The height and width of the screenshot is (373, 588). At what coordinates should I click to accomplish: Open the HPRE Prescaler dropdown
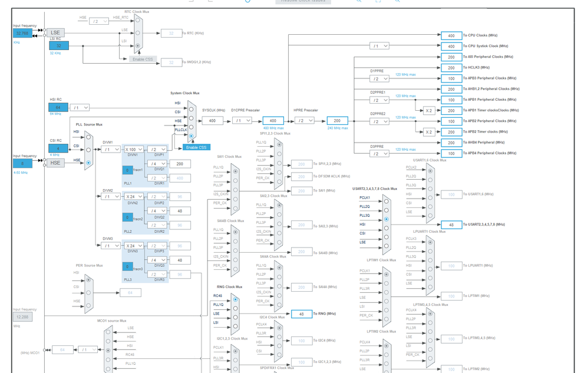[x=305, y=121]
